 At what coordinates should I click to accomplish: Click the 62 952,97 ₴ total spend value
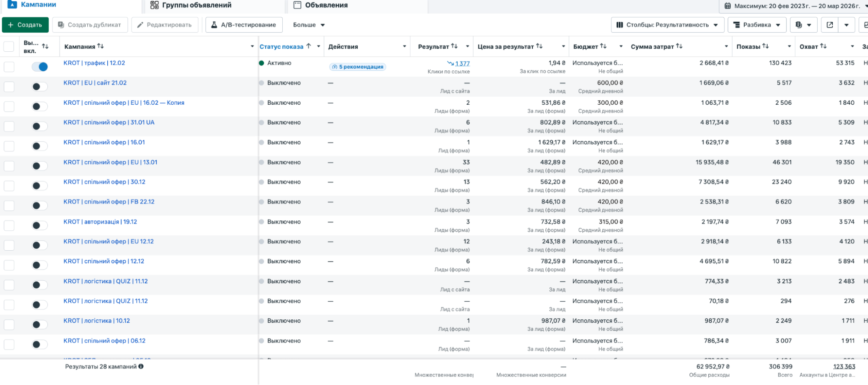tap(713, 366)
